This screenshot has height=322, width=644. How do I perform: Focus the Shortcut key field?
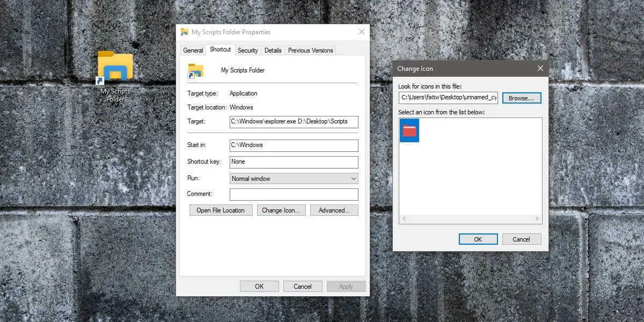[x=294, y=162]
